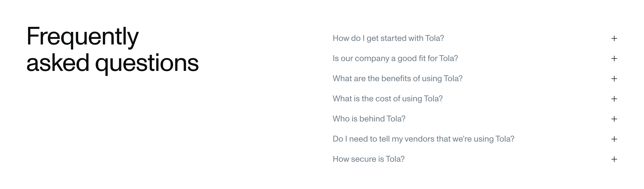Viewport: 644px width, 189px height.
Task: Expand 'Is our company a good fit for Tola?'
Action: point(395,59)
